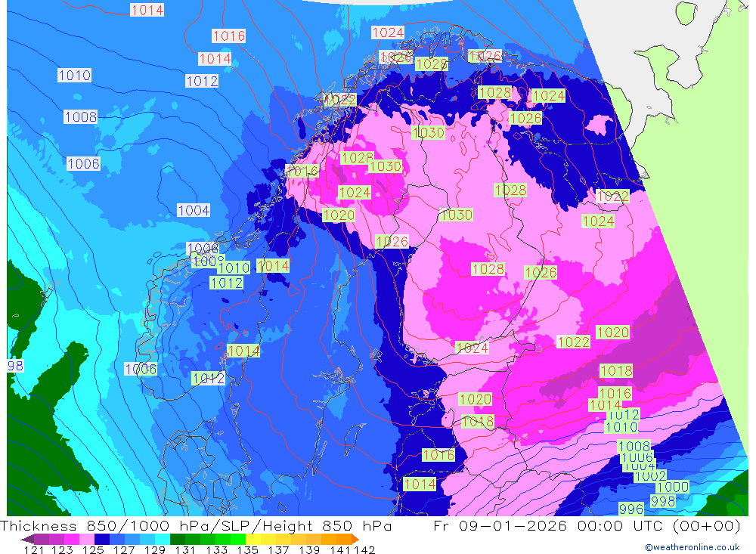Click the legend value 141
Image resolution: width=756 pixels, height=554 pixels.
[x=341, y=549]
